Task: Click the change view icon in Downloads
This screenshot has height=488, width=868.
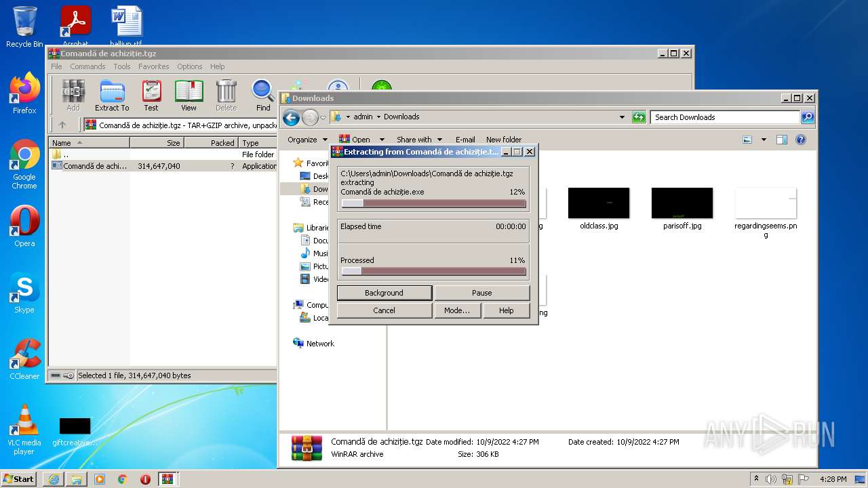Action: [747, 140]
